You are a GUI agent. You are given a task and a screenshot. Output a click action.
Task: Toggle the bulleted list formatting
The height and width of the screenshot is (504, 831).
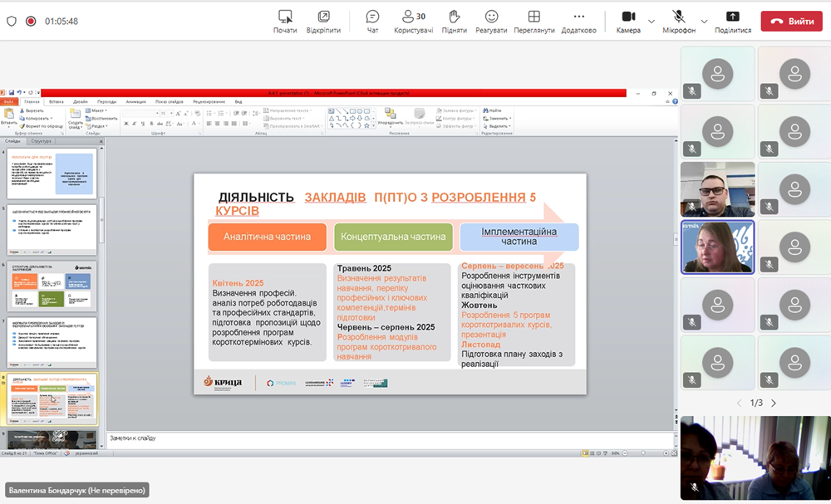(209, 112)
